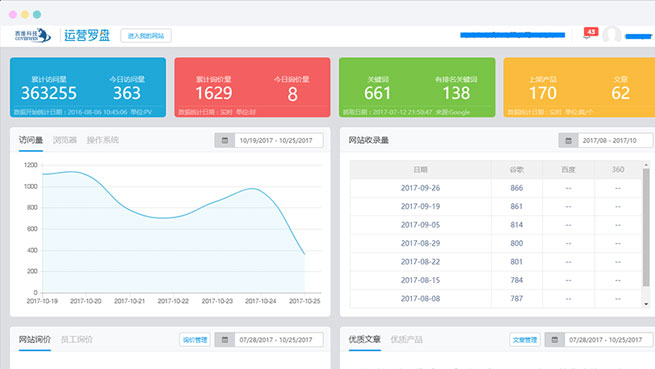655x369 pixels.
Task: Switch to the 浏览器 tab
Action: pos(65,140)
